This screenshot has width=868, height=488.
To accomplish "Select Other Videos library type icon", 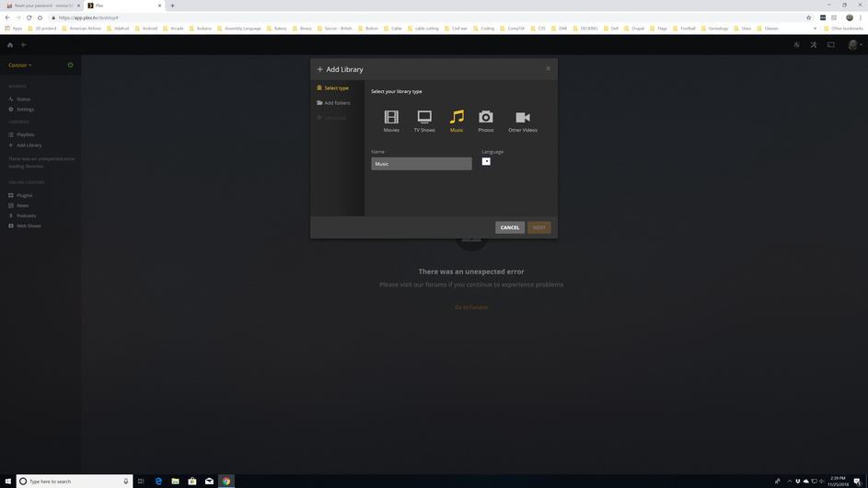I will coord(523,121).
